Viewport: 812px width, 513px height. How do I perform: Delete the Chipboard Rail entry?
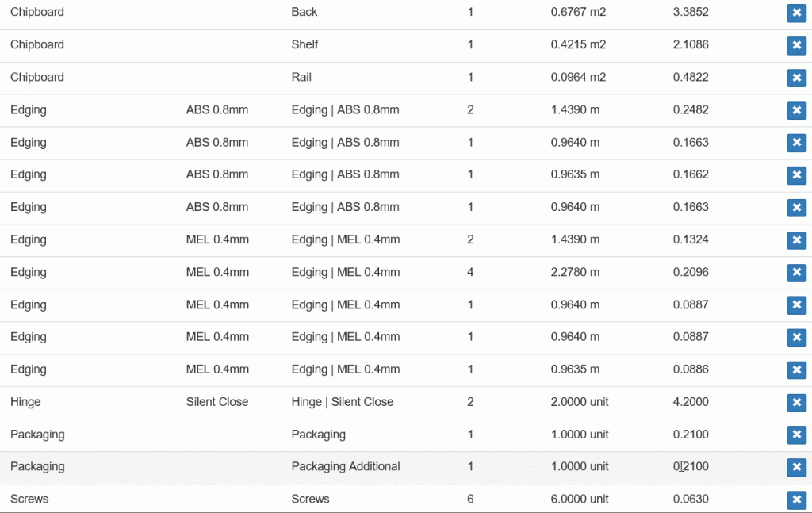coord(796,78)
